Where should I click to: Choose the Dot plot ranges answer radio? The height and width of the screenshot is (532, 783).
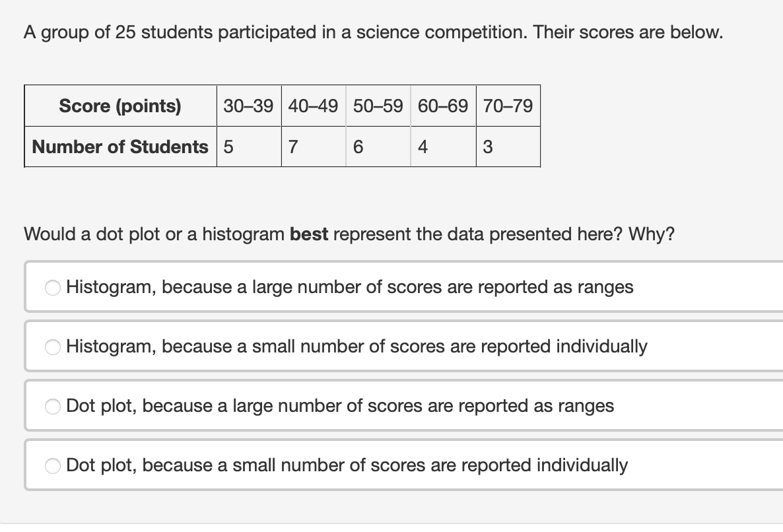click(52, 406)
